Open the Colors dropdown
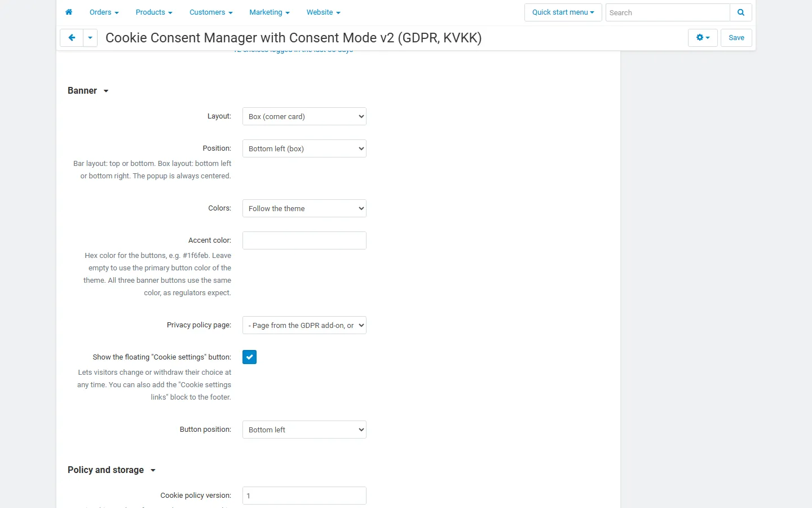 click(x=304, y=208)
